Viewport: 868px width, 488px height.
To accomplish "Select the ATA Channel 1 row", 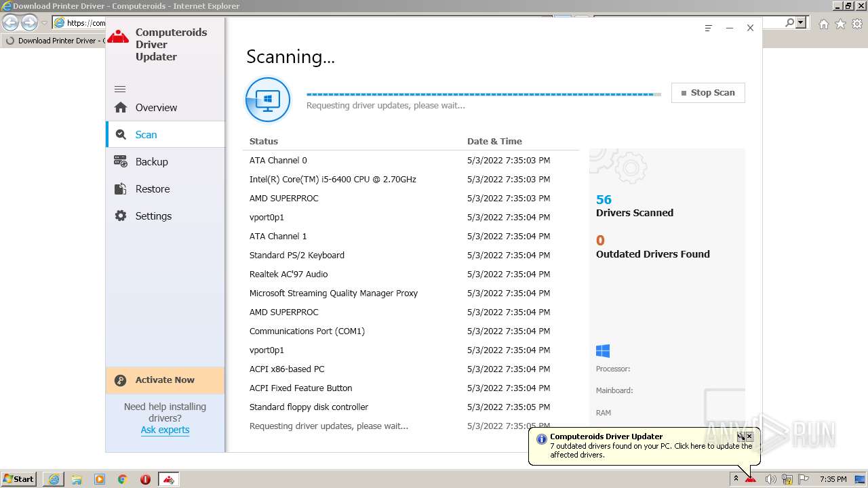I will tap(411, 237).
